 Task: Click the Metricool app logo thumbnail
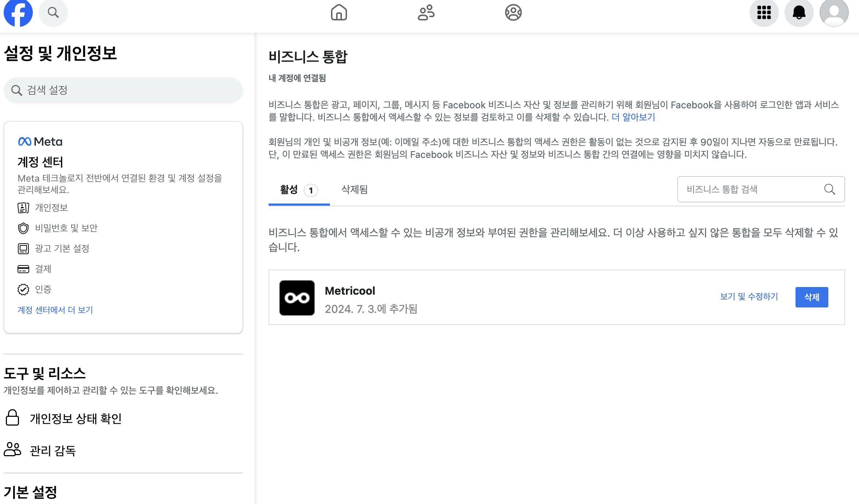297,298
